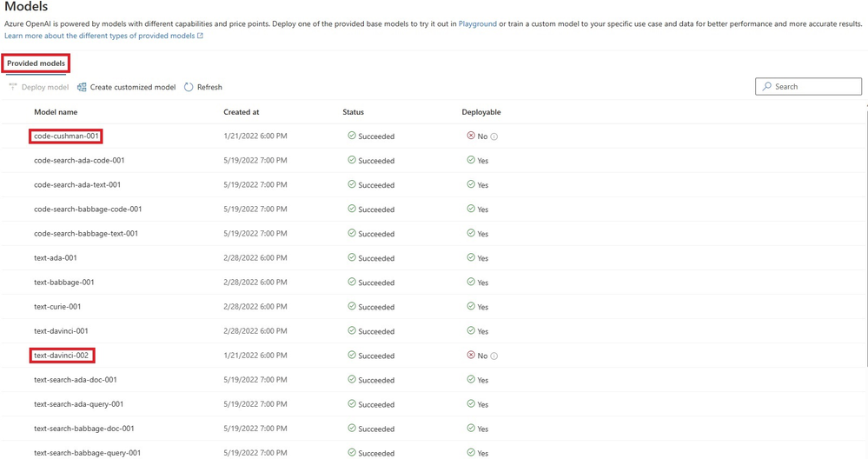Viewport: 868px width, 459px height.
Task: Click Succeeded status of text-davinci-002
Action: point(371,356)
